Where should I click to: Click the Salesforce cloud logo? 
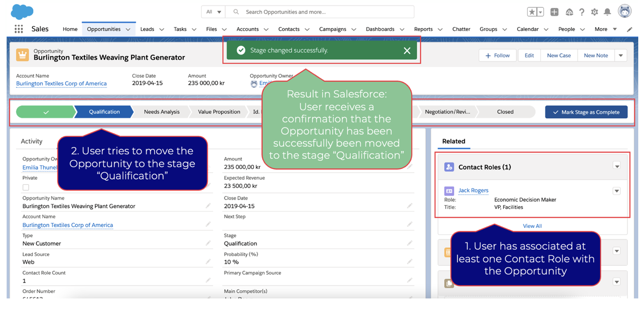[x=22, y=12]
